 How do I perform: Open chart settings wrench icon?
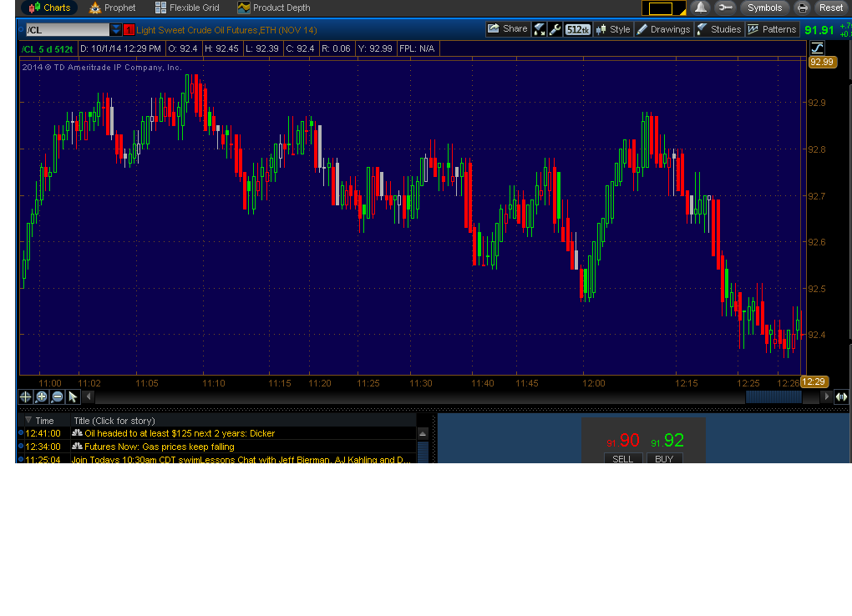point(555,30)
